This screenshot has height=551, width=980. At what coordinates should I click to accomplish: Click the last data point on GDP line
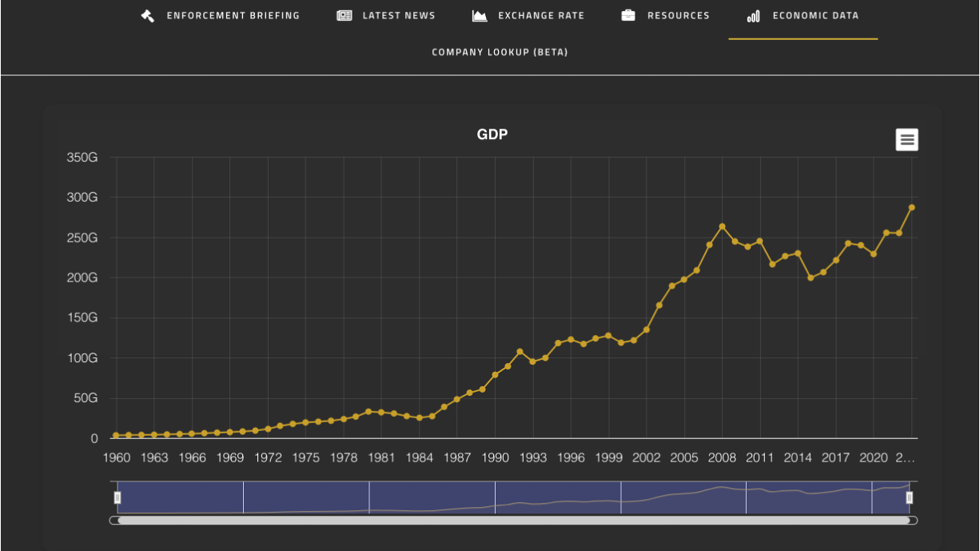coord(911,207)
